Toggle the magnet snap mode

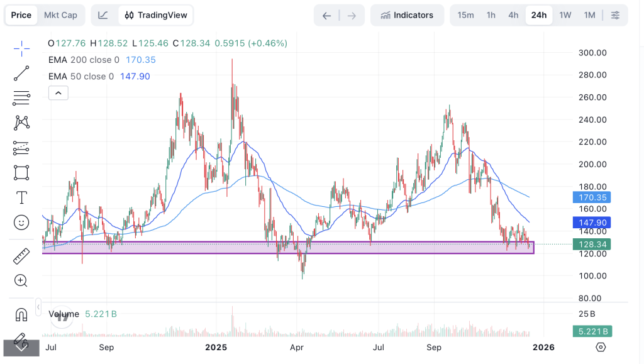[x=21, y=314]
